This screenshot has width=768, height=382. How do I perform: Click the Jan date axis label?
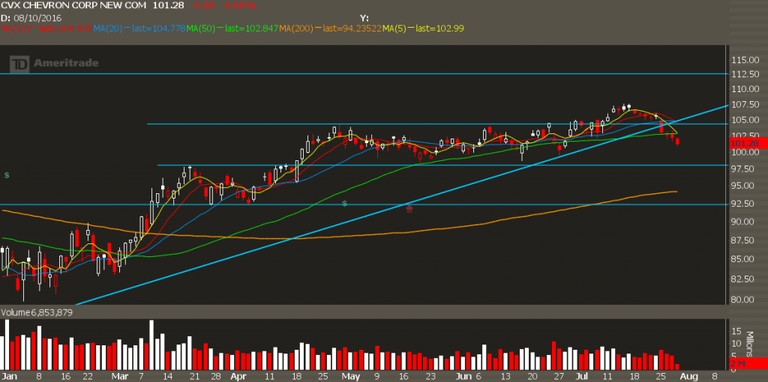pos(8,377)
